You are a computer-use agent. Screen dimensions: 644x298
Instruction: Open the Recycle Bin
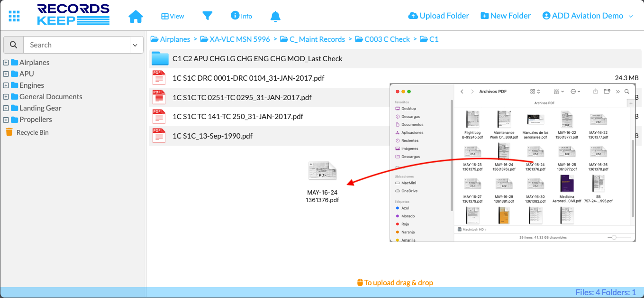32,132
